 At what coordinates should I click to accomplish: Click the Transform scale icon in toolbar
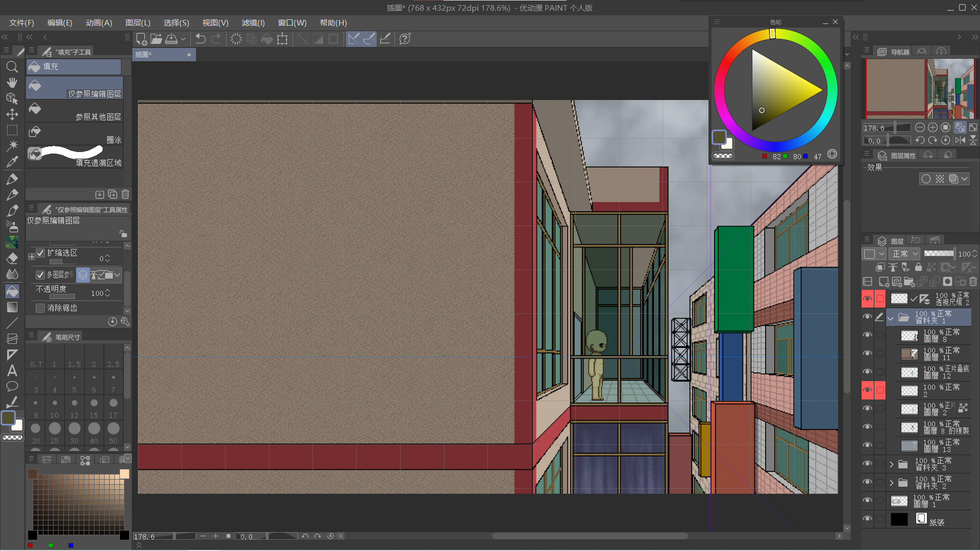[282, 39]
